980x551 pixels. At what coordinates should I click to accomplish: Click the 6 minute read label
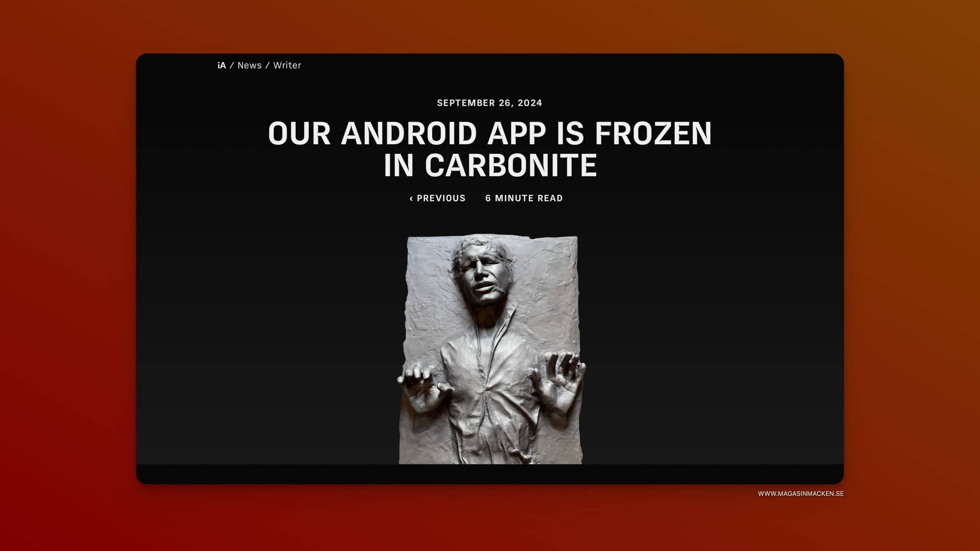[524, 198]
